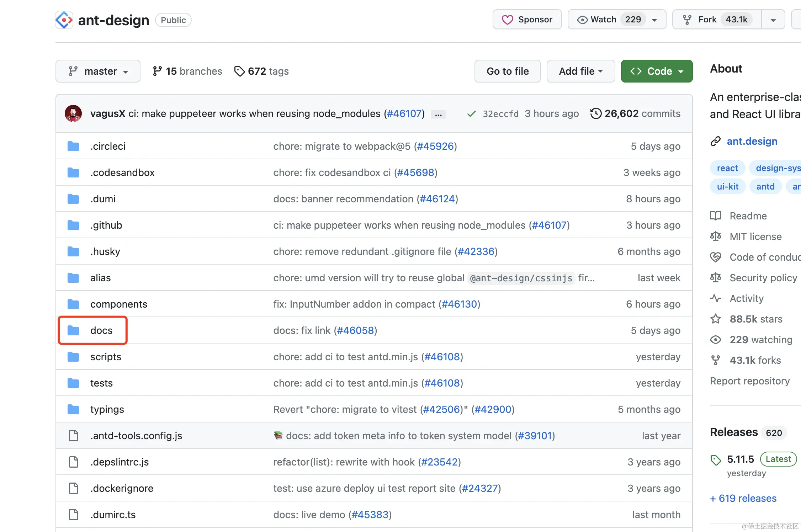
Task: Open pull request #46058 link
Action: point(355,330)
